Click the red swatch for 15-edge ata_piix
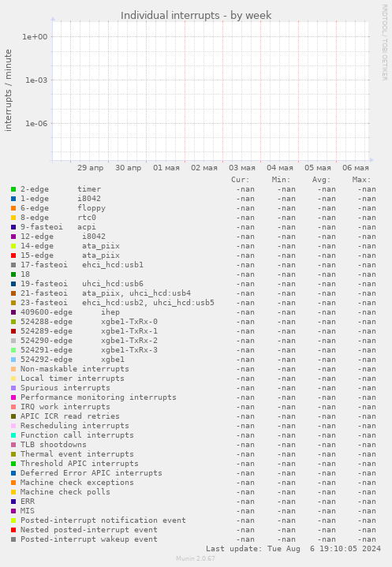The height and width of the screenshot is (567, 392). tap(13, 256)
